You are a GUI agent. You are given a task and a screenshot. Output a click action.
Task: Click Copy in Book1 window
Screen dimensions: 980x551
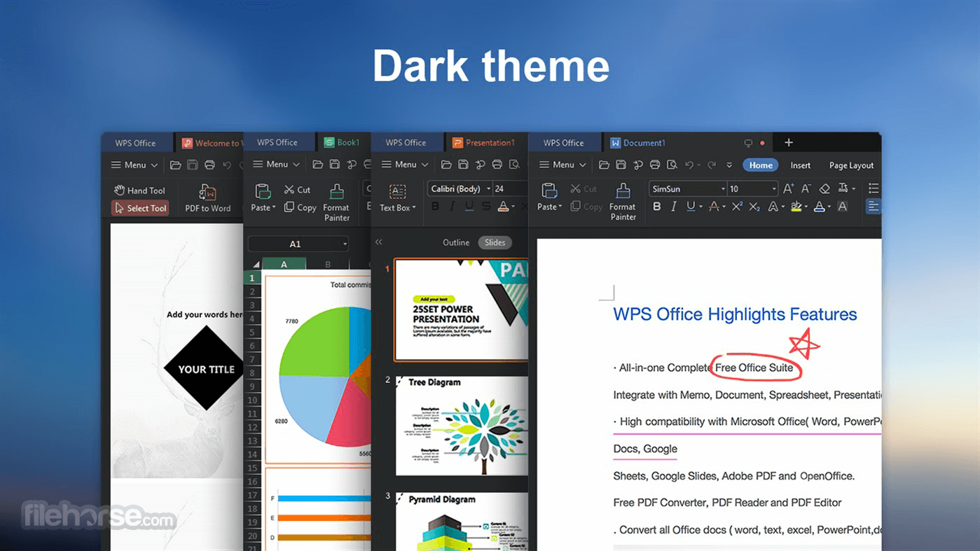[300, 207]
